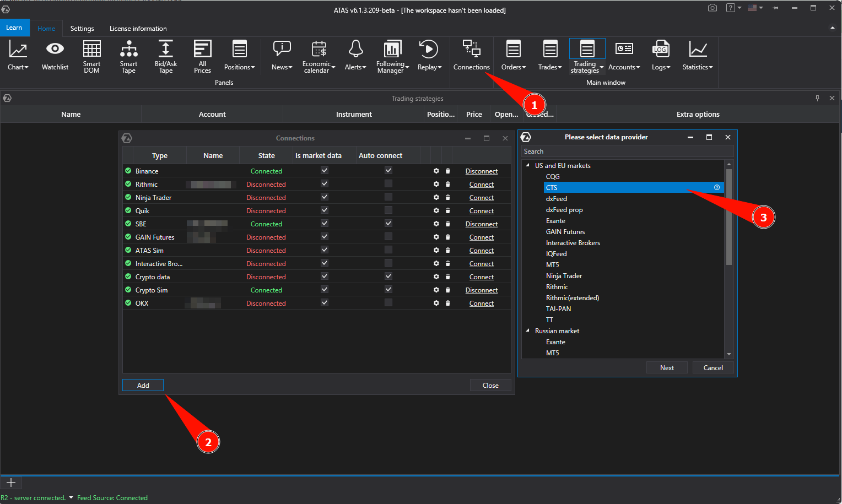Click the data provider list scrollbar
Image resolution: width=842 pixels, height=504 pixels.
(x=729, y=217)
